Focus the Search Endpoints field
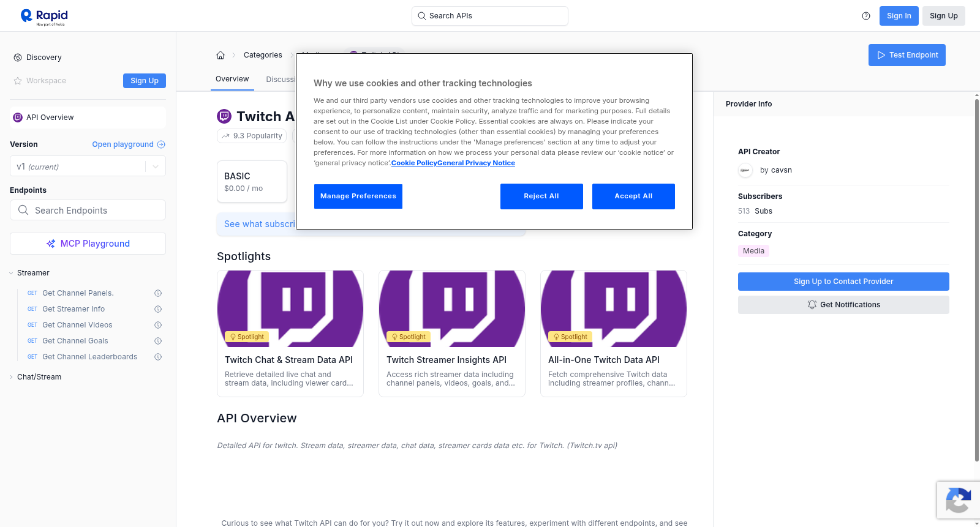Viewport: 980px width, 527px height. (x=88, y=210)
